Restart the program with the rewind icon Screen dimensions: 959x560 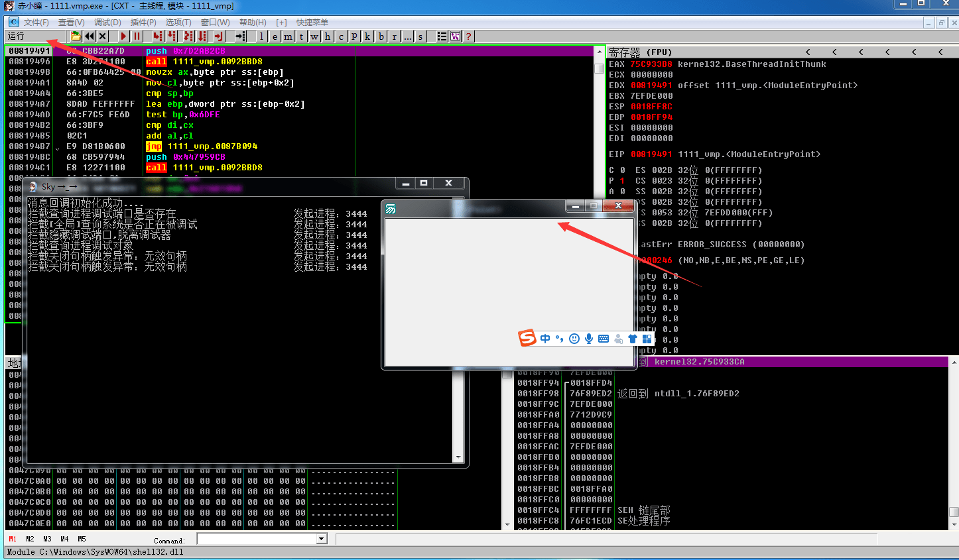coord(90,36)
